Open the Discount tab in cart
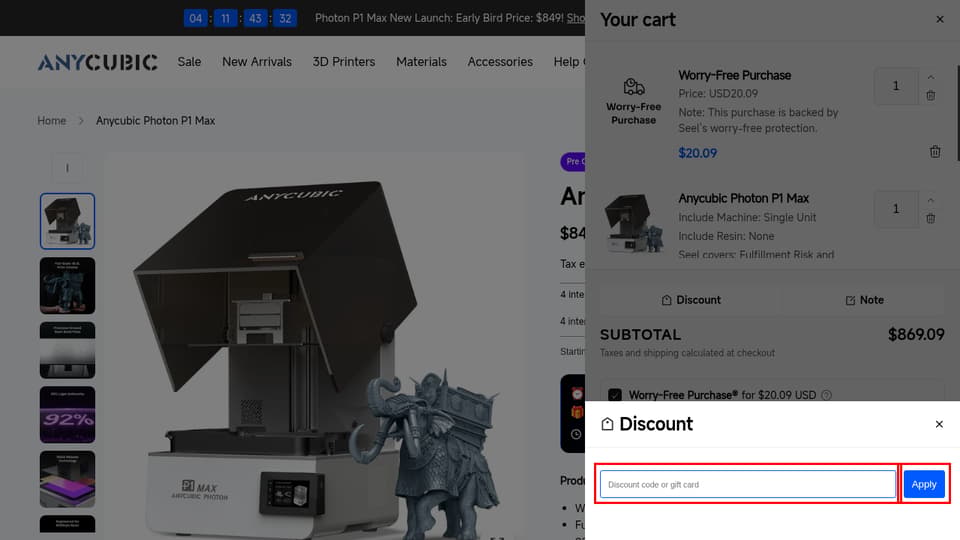 pyautogui.click(x=691, y=300)
